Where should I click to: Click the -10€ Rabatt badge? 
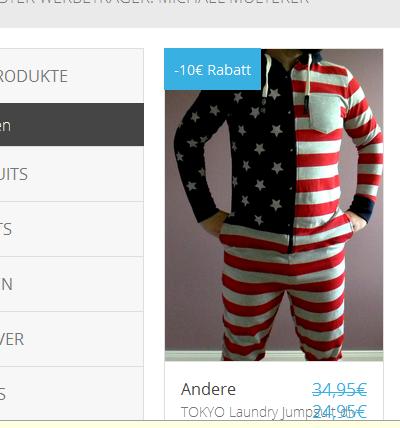[212, 69]
